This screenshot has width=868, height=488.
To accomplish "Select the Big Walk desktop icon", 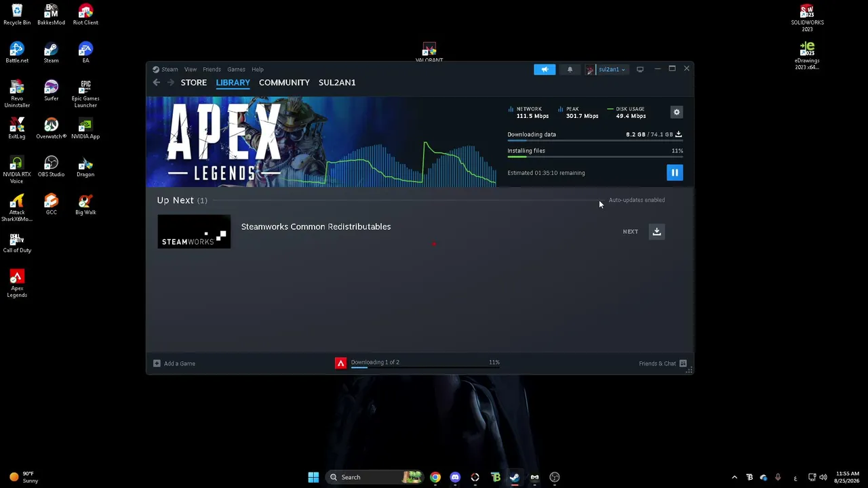I will click(85, 205).
